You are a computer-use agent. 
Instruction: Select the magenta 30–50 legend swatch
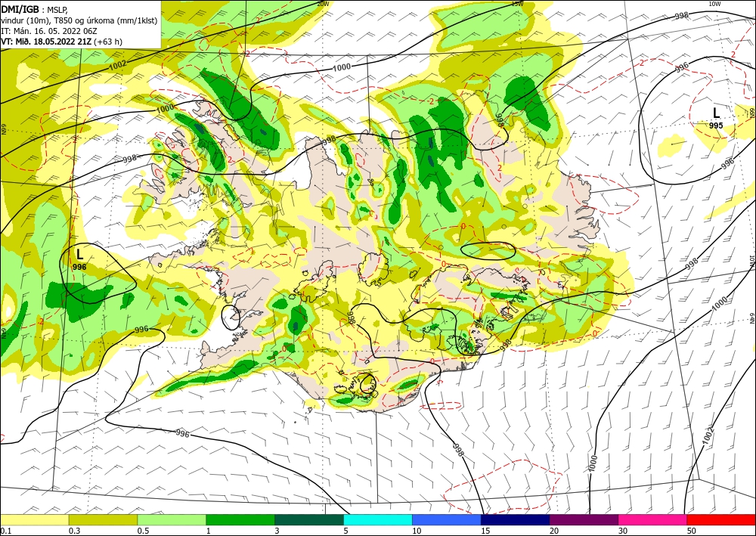point(652,519)
